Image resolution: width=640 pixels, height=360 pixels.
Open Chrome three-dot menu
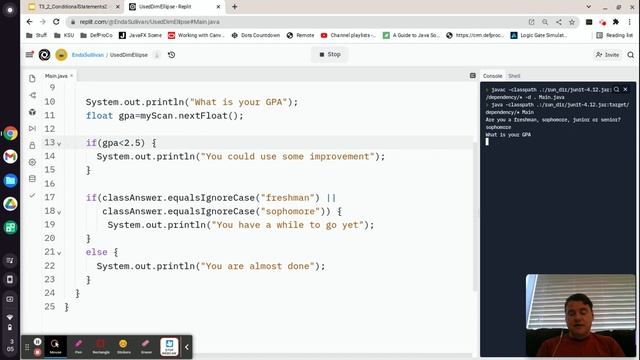click(x=630, y=22)
